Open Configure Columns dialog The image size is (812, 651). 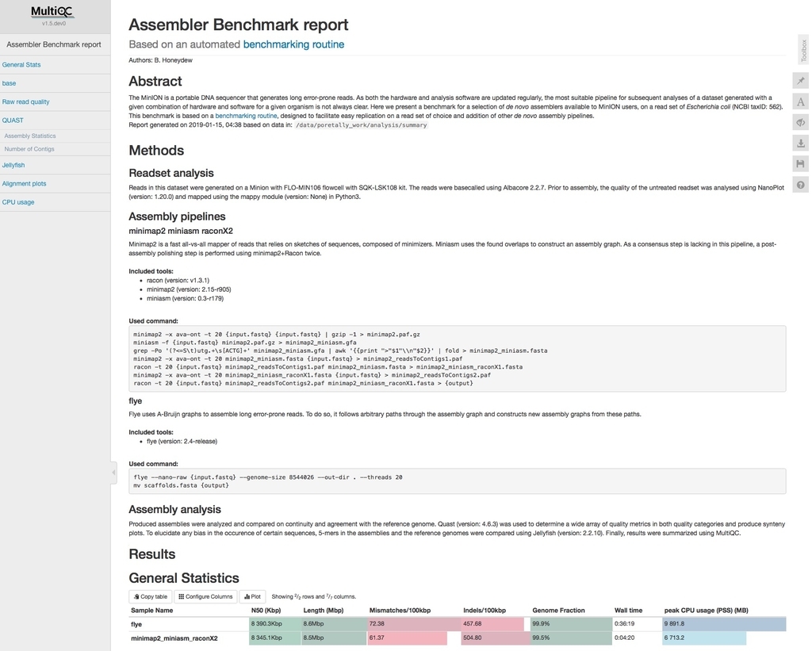point(205,596)
